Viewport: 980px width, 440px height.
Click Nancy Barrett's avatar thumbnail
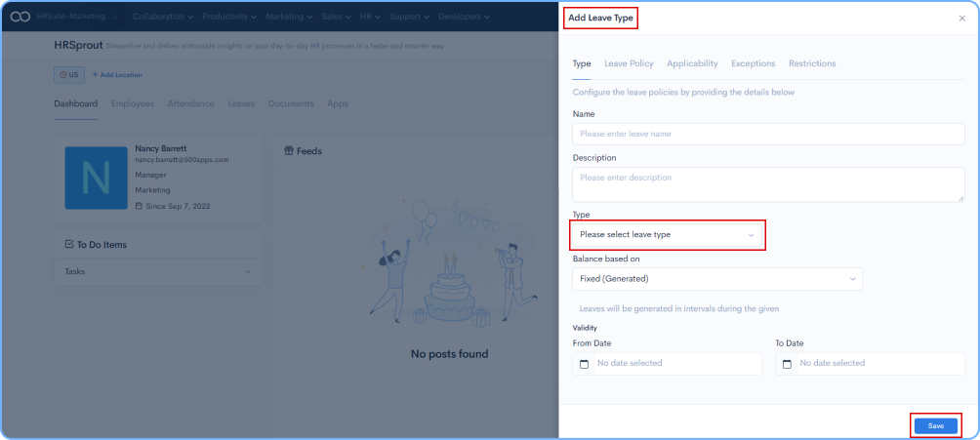point(96,178)
